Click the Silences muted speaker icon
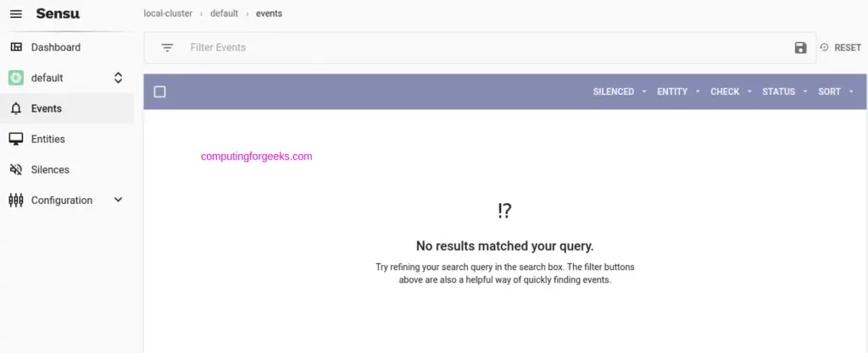Image resolution: width=868 pixels, height=353 pixels. [x=16, y=169]
